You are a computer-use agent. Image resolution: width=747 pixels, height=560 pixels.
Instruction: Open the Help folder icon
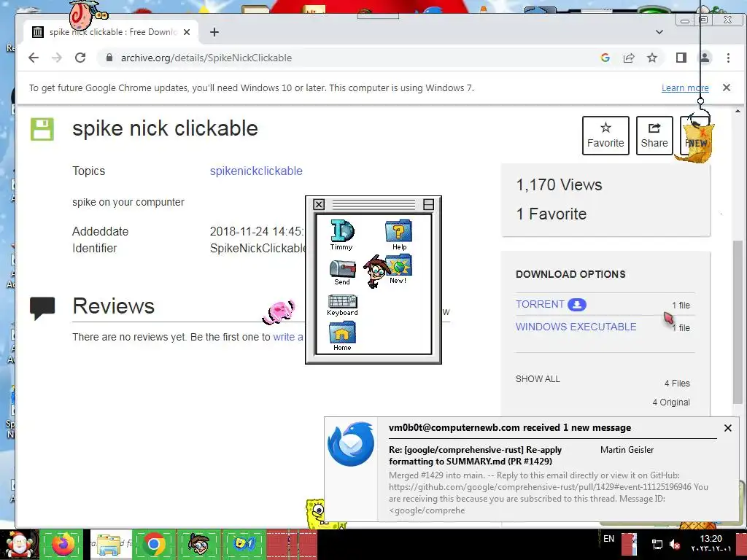399,234
